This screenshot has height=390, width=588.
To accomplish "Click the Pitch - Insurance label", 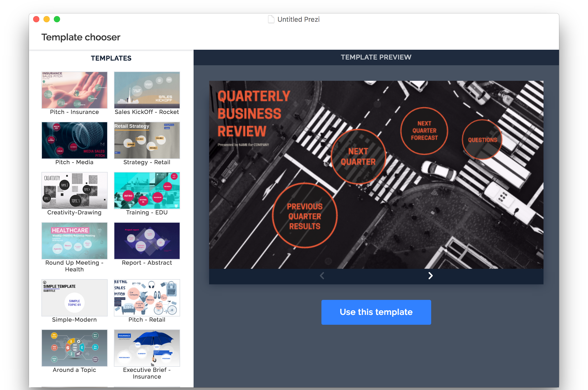I will [75, 112].
